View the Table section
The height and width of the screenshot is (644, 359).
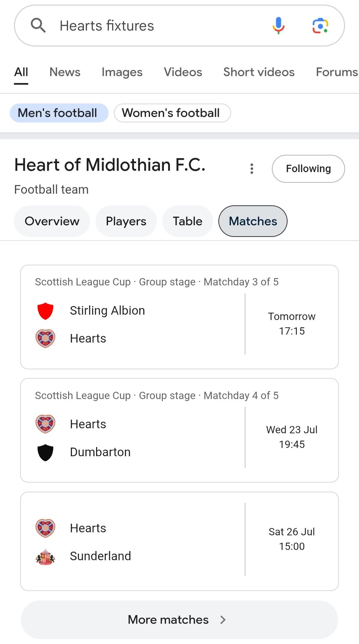(x=187, y=221)
